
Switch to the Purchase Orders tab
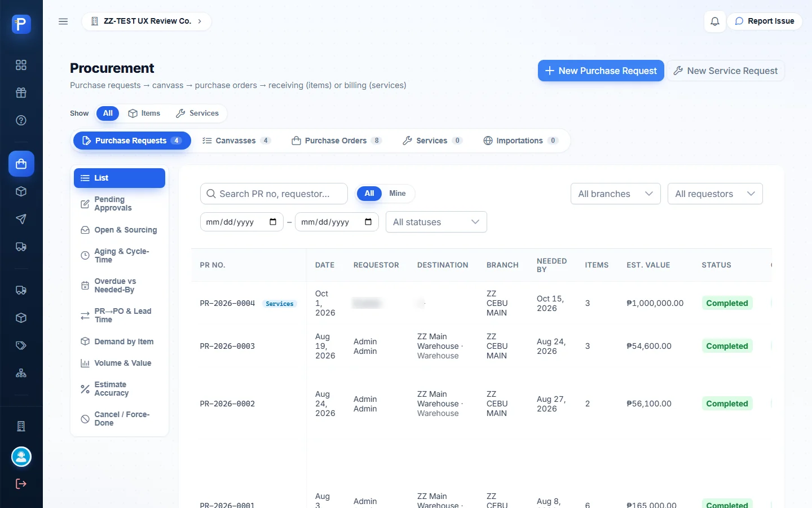pos(337,141)
